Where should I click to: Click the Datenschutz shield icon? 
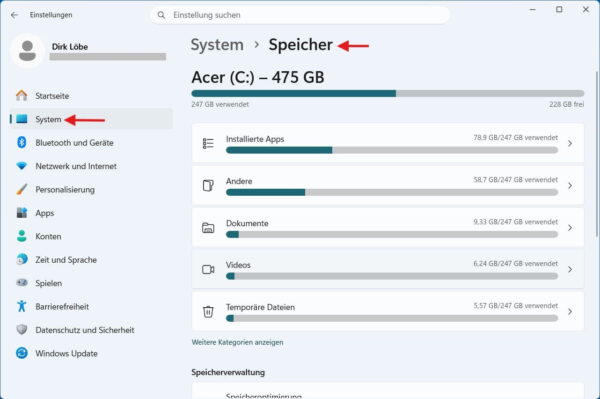click(22, 330)
